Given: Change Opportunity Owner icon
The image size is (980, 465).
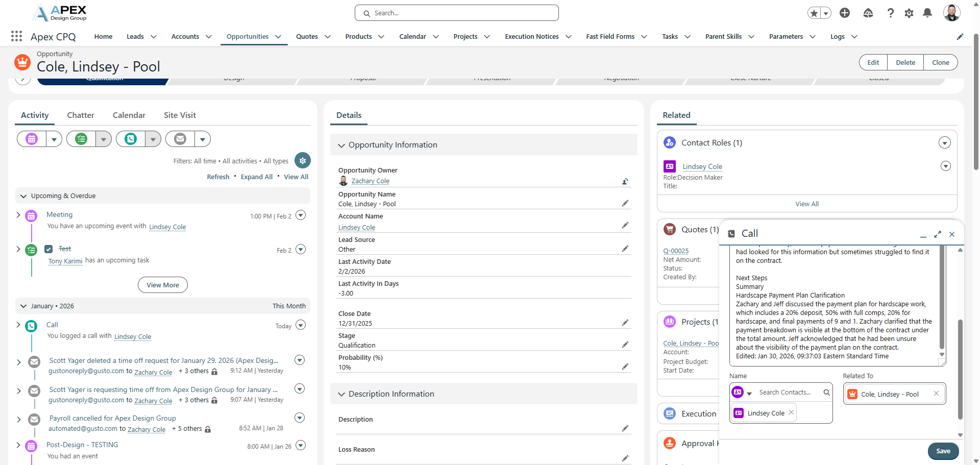Looking at the screenshot, I should [625, 181].
